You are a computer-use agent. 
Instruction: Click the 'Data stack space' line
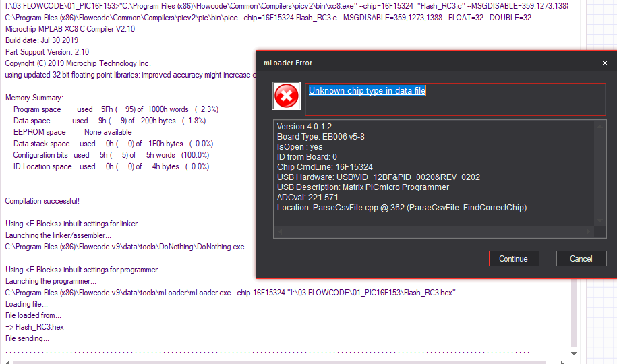(113, 144)
